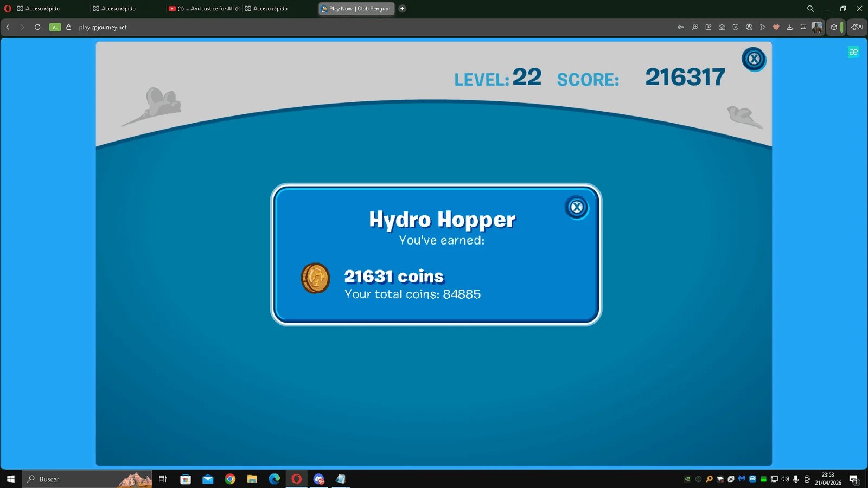Click the gold coin icon
868x488 pixels.
pyautogui.click(x=315, y=278)
